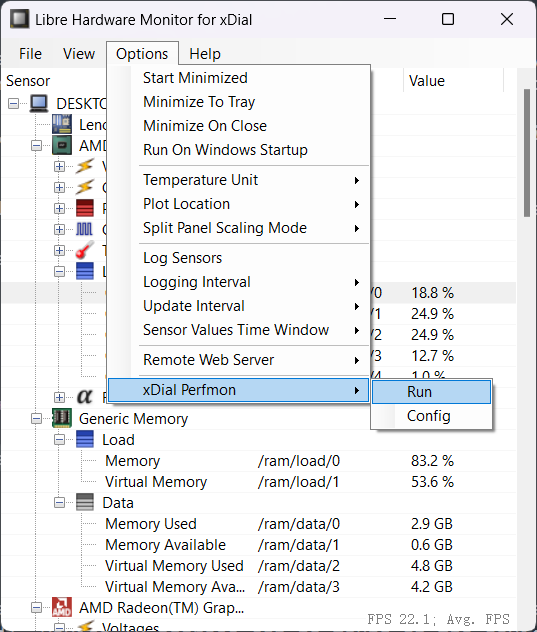This screenshot has width=537, height=632.
Task: Click the second lightning bolt icon under AMD
Action: click(x=85, y=187)
